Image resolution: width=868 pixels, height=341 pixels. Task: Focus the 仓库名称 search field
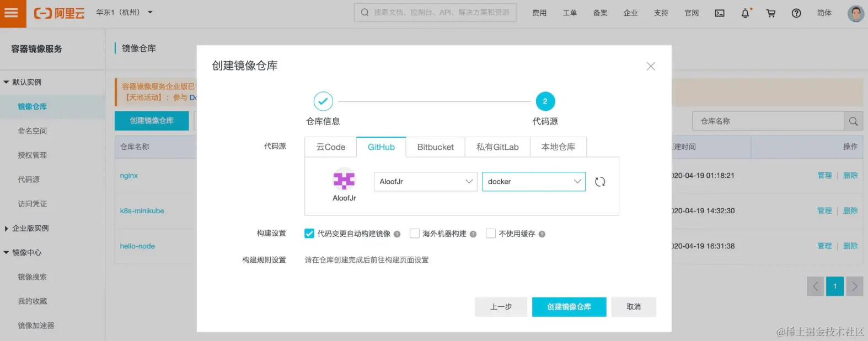point(768,121)
